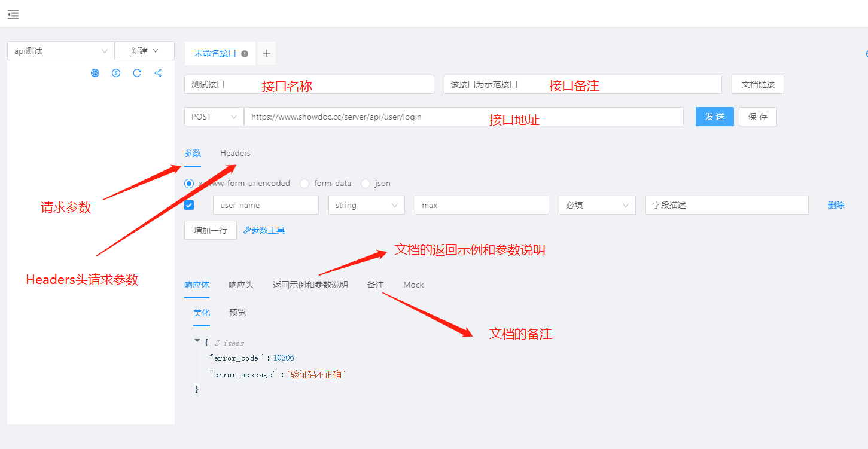Open 参数工具 with the paperclip icon
This screenshot has width=868, height=449.
click(264, 230)
